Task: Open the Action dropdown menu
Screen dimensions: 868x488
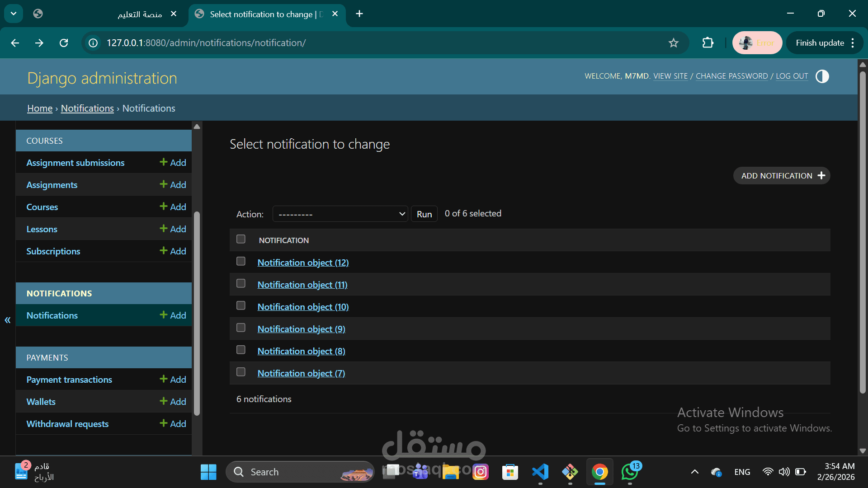Action: 340,214
